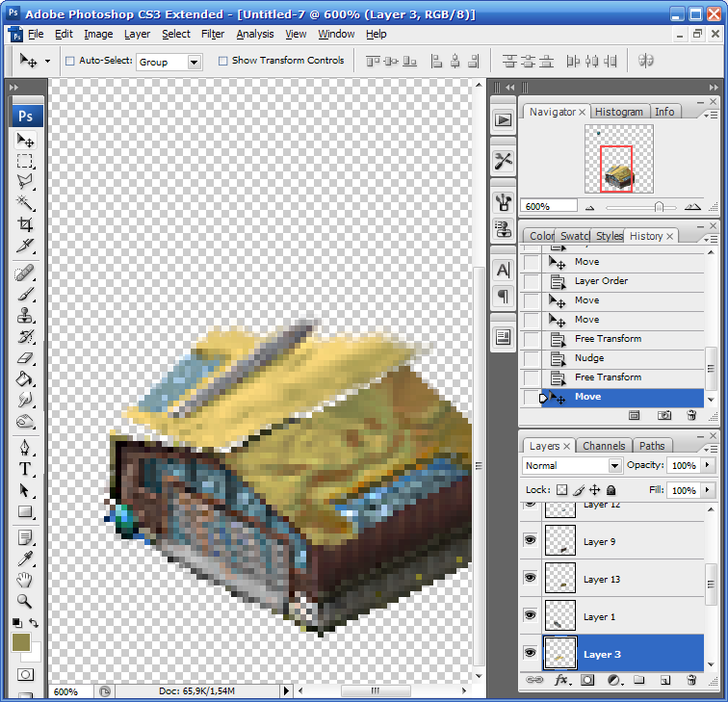Select the Pen tool
Viewport: 728px width, 702px height.
tap(25, 448)
